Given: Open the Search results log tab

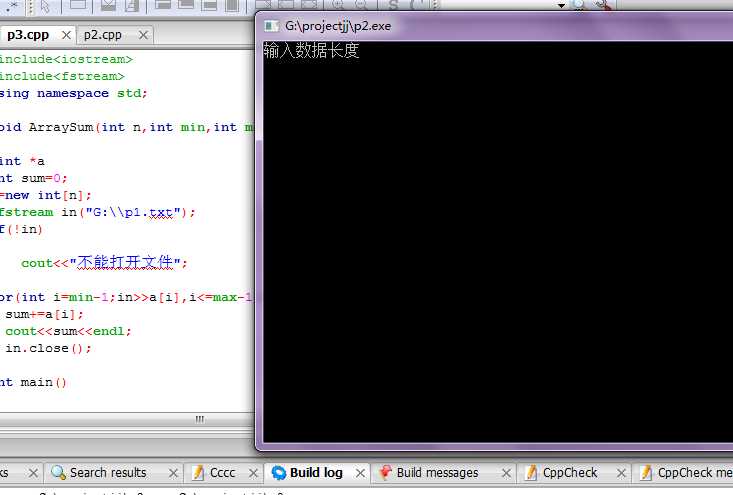Looking at the screenshot, I should click(x=108, y=473).
